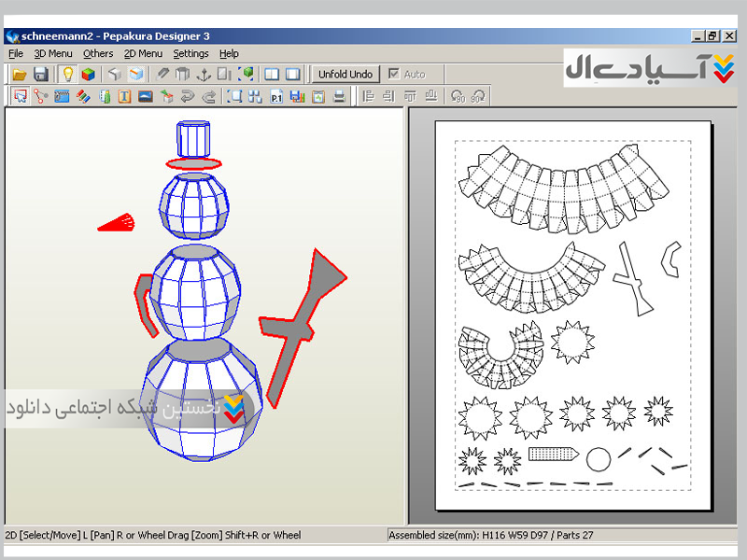Image resolution: width=747 pixels, height=560 pixels.
Task: Open the Help menu
Action: 229,53
